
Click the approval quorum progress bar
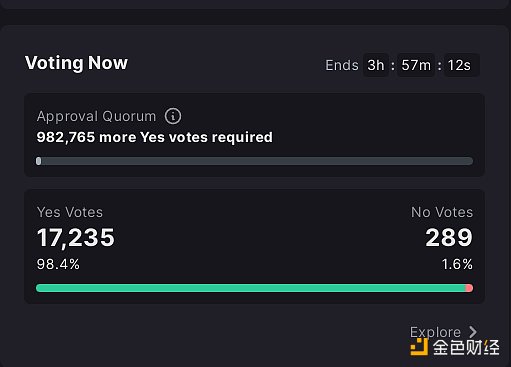254,161
